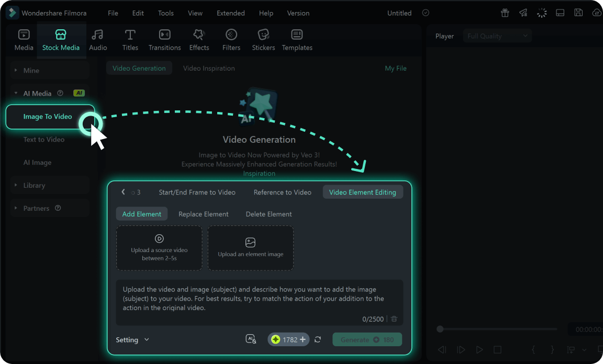Stop playback in the player
603x364 pixels.
[497, 349]
